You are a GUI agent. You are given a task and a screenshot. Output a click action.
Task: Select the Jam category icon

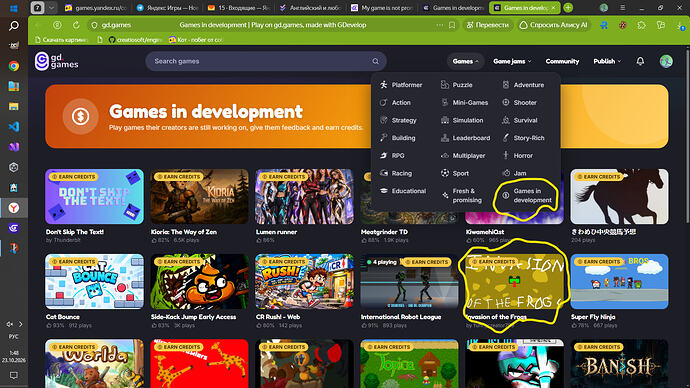[x=506, y=173]
